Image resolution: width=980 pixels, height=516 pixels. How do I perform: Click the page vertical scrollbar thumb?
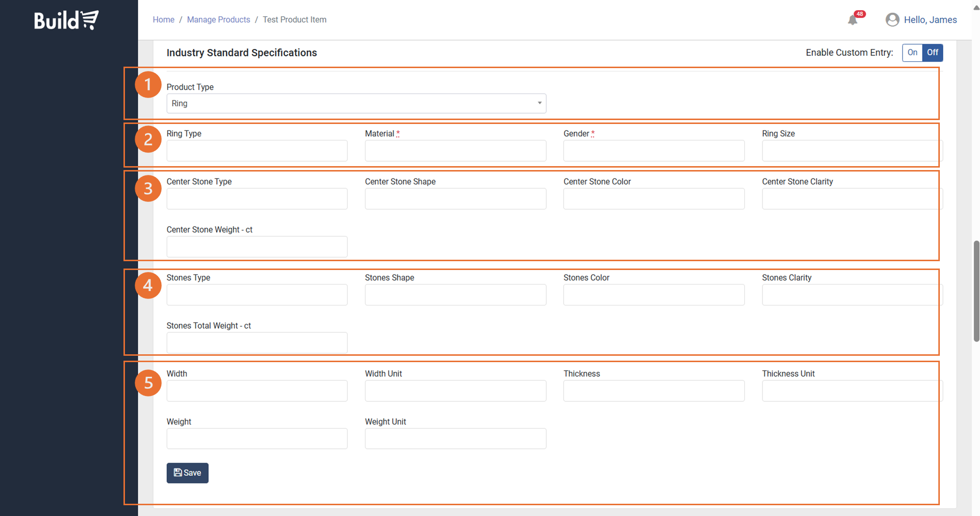point(976,291)
